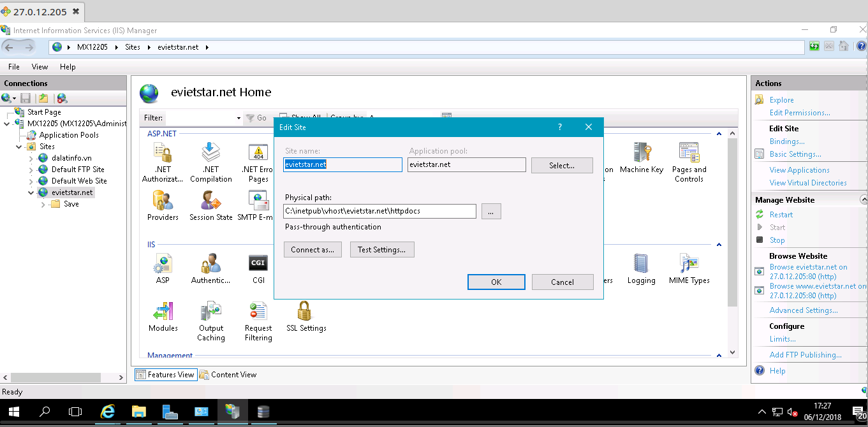Viewport: 868px width, 427px height.
Task: Click Connect as... button
Action: 313,250
